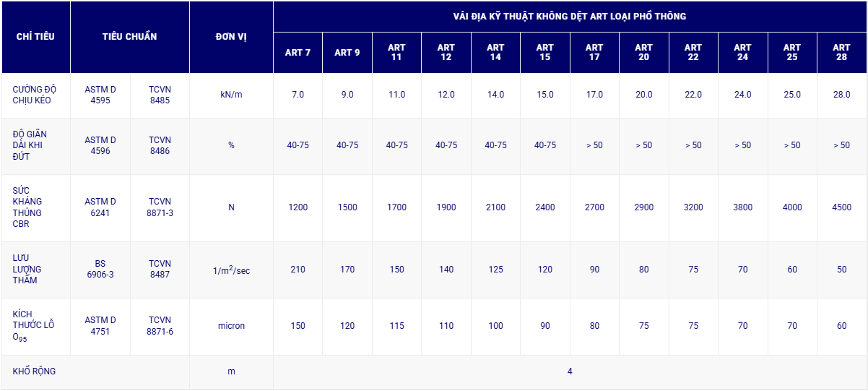Click the KHỔ RỘNG row label
This screenshot has height=391, width=868.
[x=34, y=371]
